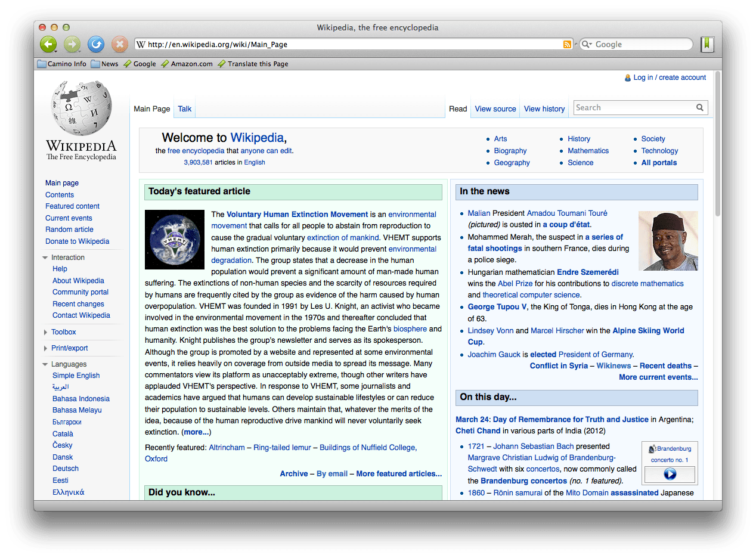Click inside the Wikipedia Search field
The width and height of the screenshot is (756, 558).
(626, 107)
